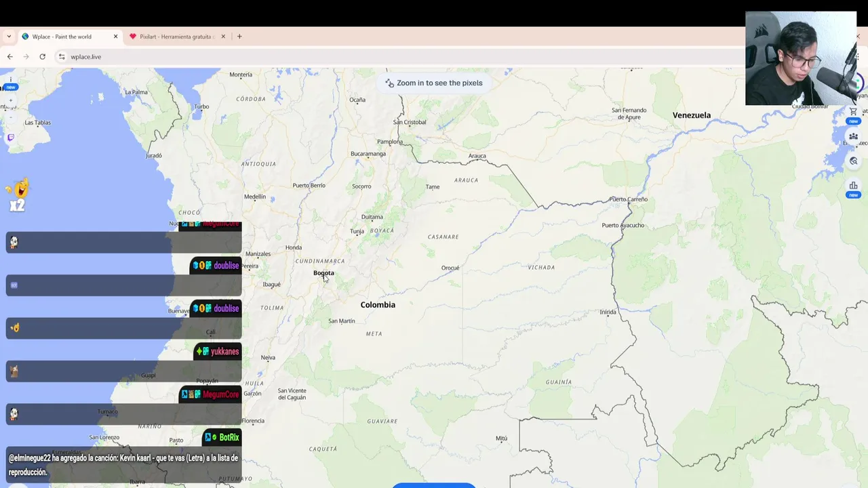Click the Colombia country label
Image resolution: width=868 pixels, height=488 pixels.
pos(378,305)
